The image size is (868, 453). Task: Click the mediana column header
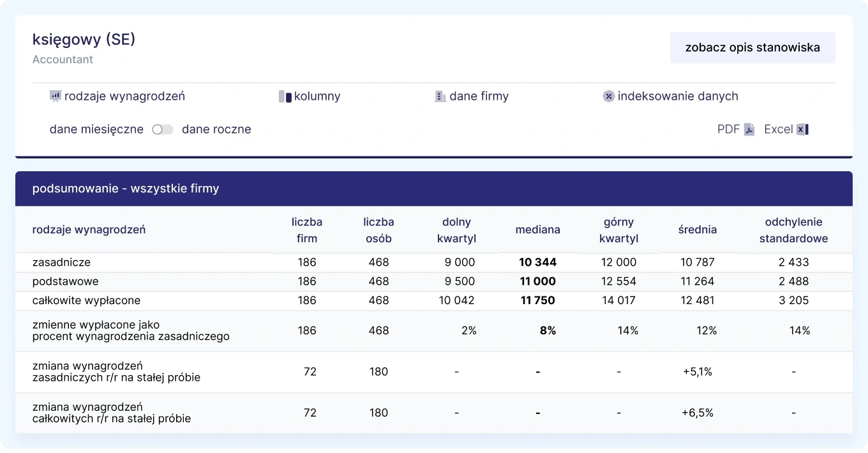pos(538,230)
